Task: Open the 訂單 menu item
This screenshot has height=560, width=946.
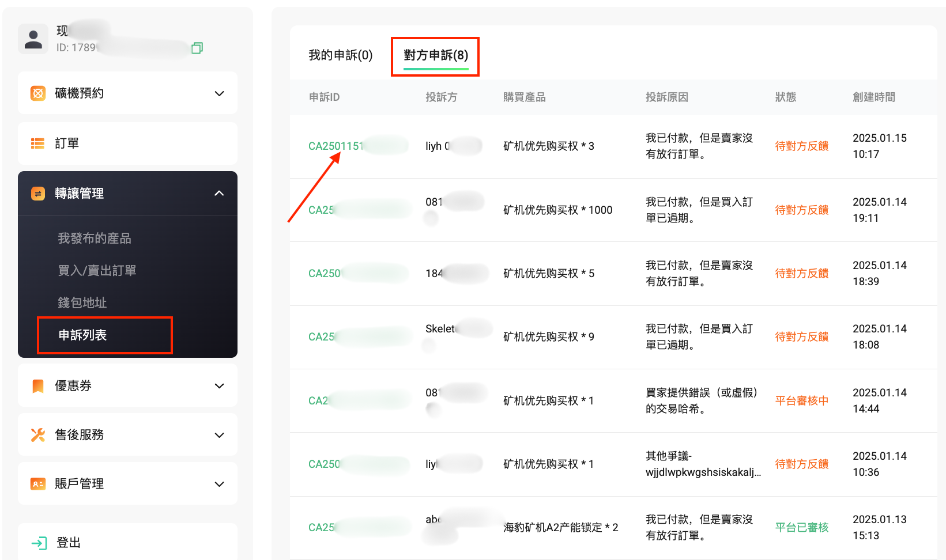Action: (127, 143)
